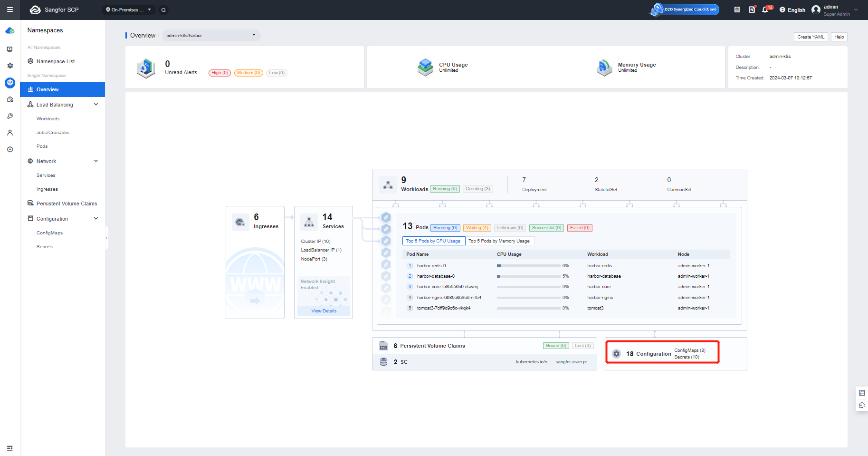Open the task list icon in header
Image resolution: width=868 pixels, height=456 pixels.
[x=737, y=10]
